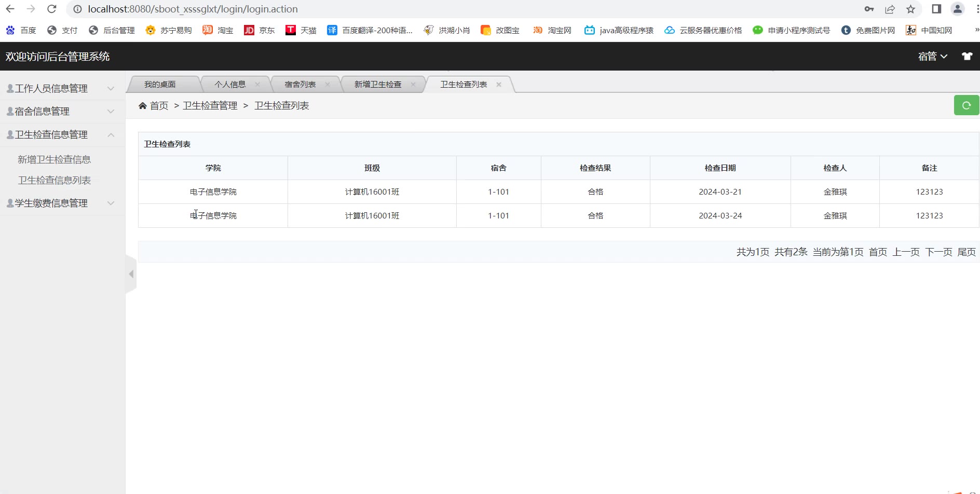The height and width of the screenshot is (494, 980).
Task: Bookmark page with the star icon
Action: pyautogui.click(x=910, y=9)
